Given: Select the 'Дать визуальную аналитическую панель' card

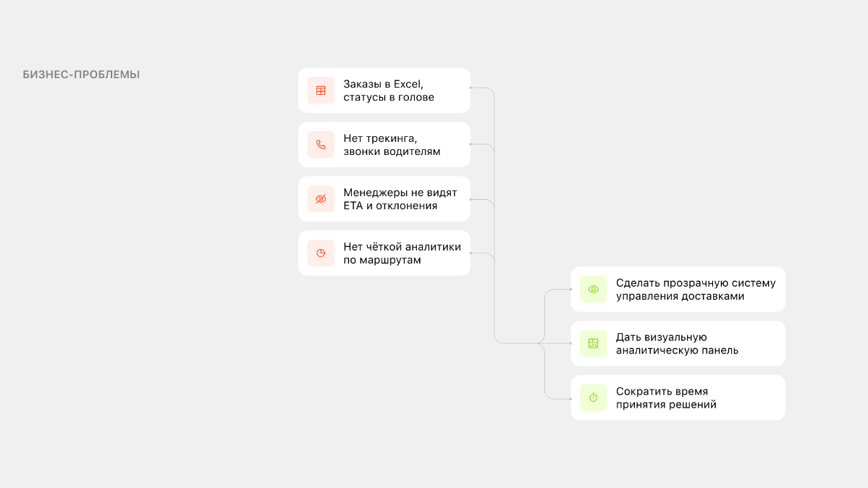Looking at the screenshot, I should click(678, 343).
